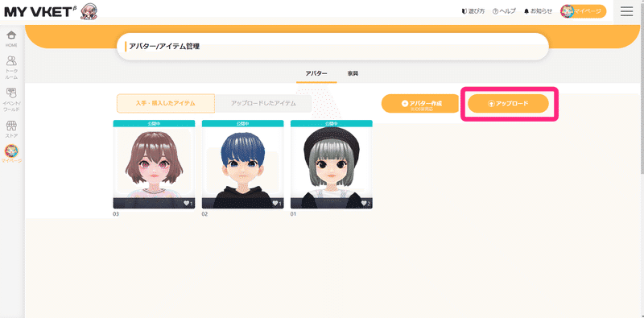
Task: Select アップロードしたアイテム tab
Action: pyautogui.click(x=263, y=104)
